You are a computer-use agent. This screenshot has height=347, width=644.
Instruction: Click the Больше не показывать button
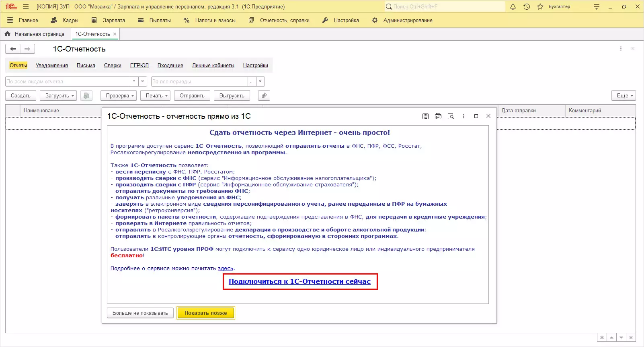(140, 313)
